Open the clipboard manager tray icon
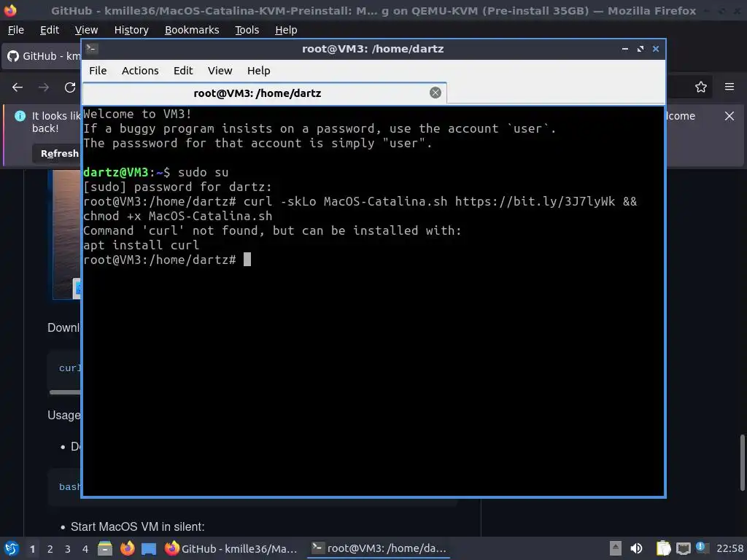The width and height of the screenshot is (747, 560). coord(663,548)
